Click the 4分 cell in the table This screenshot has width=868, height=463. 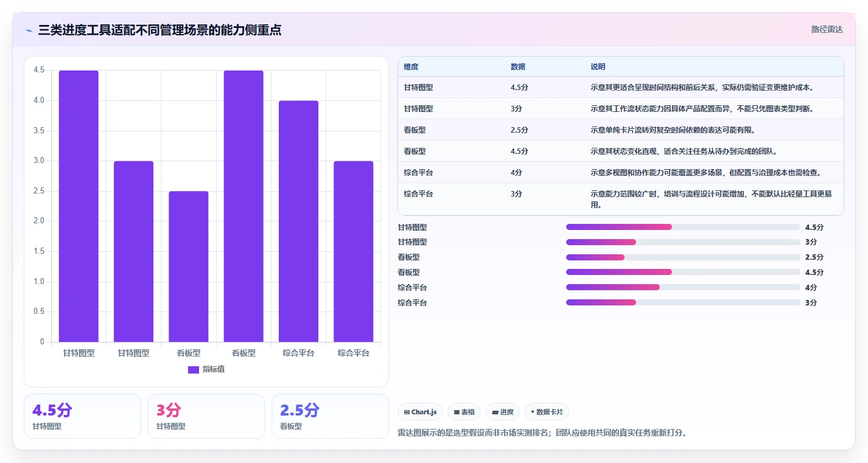(x=516, y=173)
